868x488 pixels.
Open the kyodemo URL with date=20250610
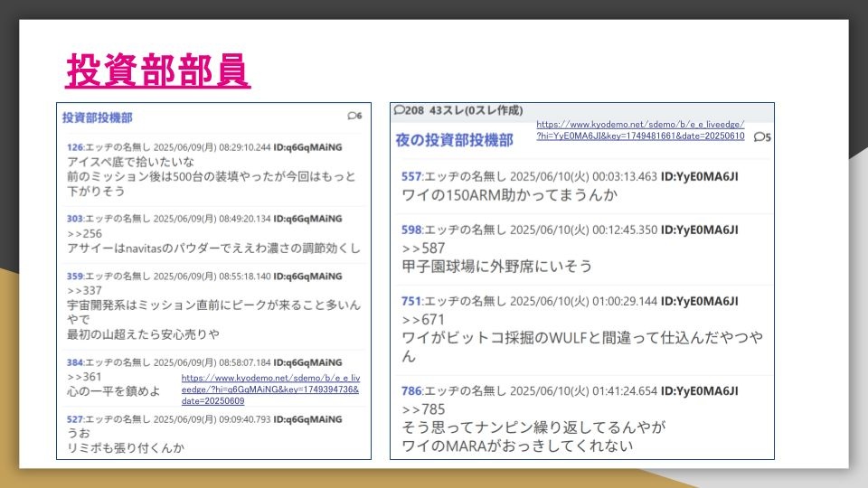pos(639,129)
